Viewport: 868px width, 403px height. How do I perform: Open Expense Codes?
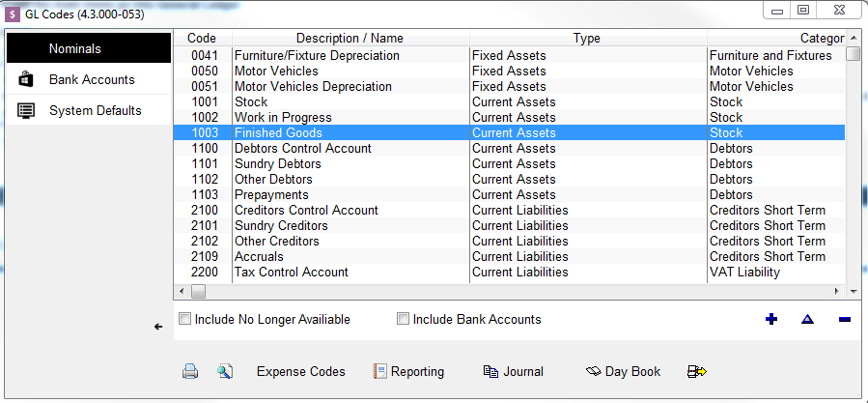click(x=301, y=371)
